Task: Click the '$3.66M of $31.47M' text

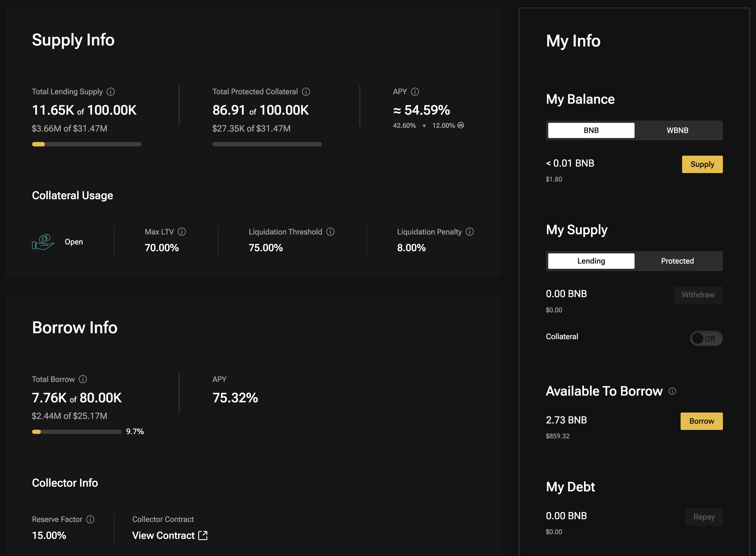Action: pos(69,128)
